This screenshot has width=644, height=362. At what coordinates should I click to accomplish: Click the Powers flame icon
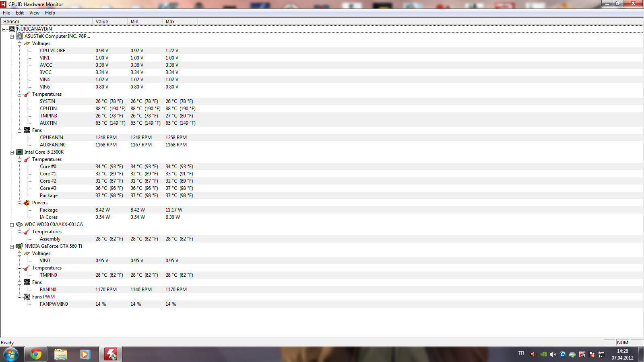(27, 203)
